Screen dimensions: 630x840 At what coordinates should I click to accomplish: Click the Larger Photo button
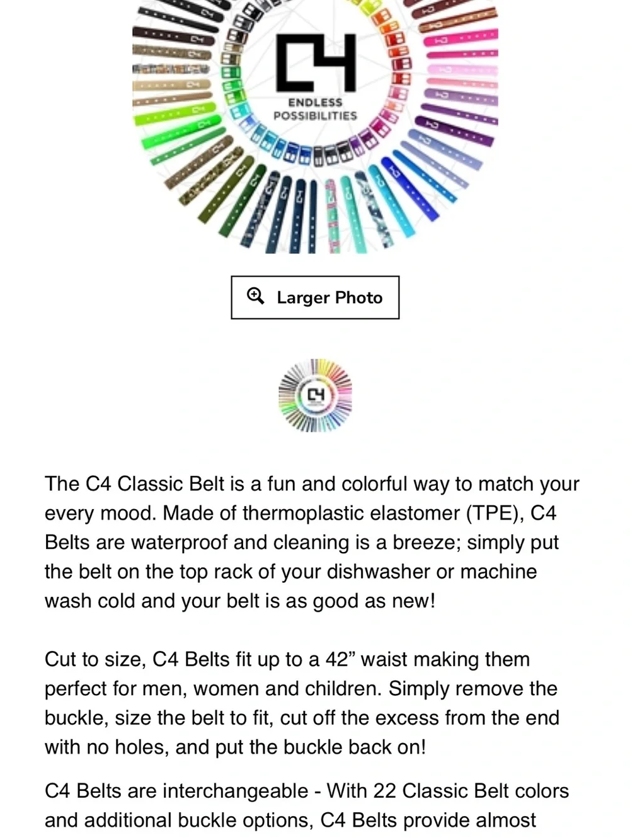pos(315,297)
